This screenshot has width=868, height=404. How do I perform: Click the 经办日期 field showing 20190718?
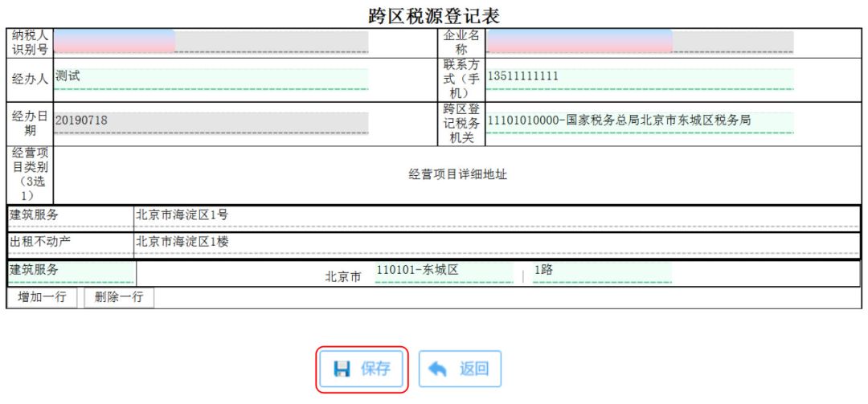click(x=211, y=123)
